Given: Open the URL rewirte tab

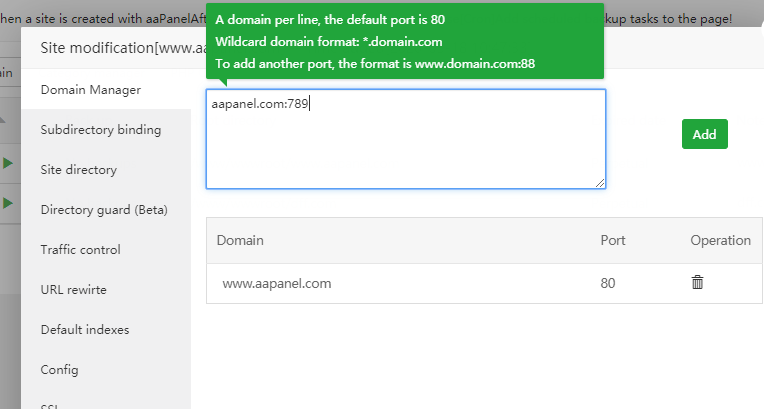Looking at the screenshot, I should (x=73, y=290).
